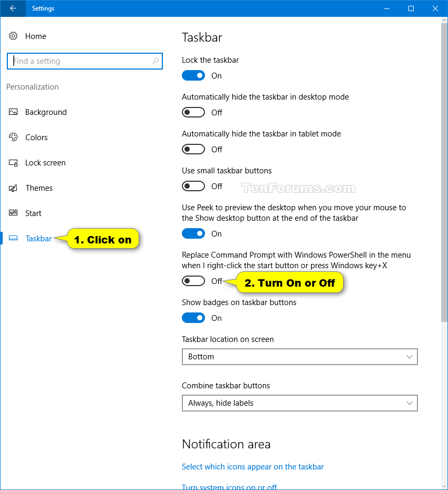Go to Background settings
This screenshot has height=490, width=448.
coord(46,112)
